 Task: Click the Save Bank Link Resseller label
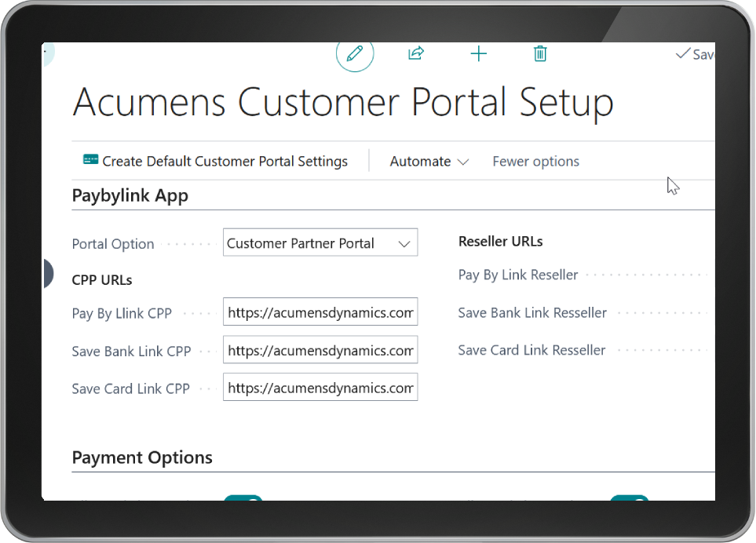532,312
